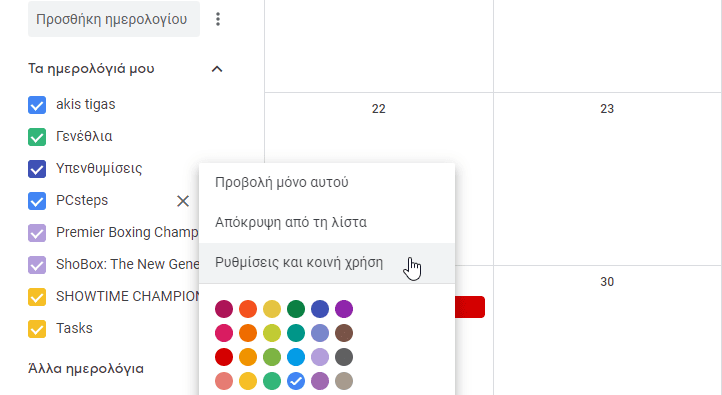
Task: Pick the amber orange color in the third swatch row
Action: pos(248,357)
